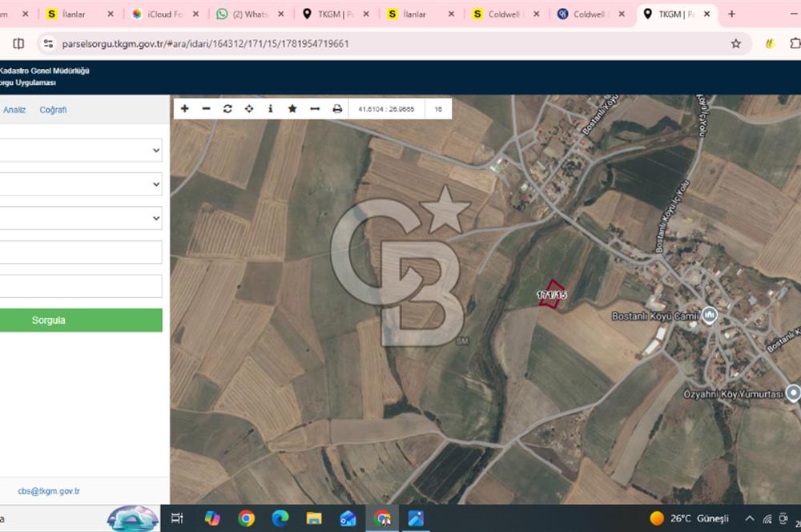Locate my position with the crosshair icon
Screen dimensions: 801x532
(249, 108)
